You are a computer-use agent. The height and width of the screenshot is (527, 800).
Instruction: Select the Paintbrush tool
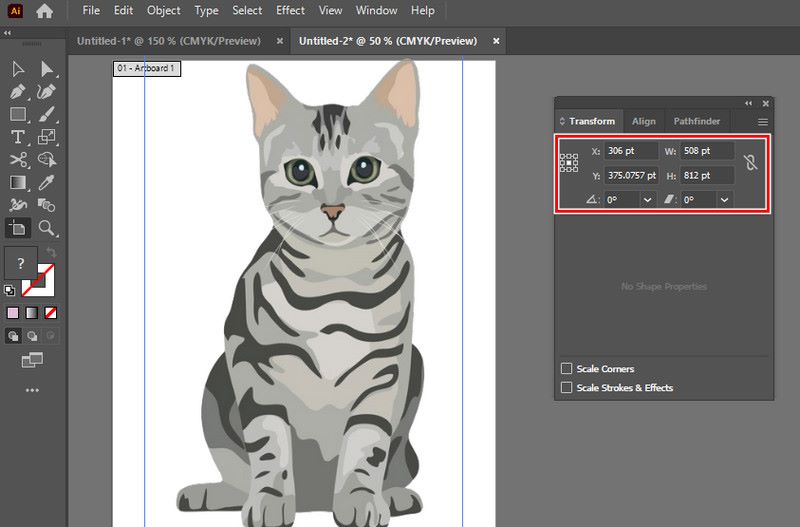pos(47,114)
